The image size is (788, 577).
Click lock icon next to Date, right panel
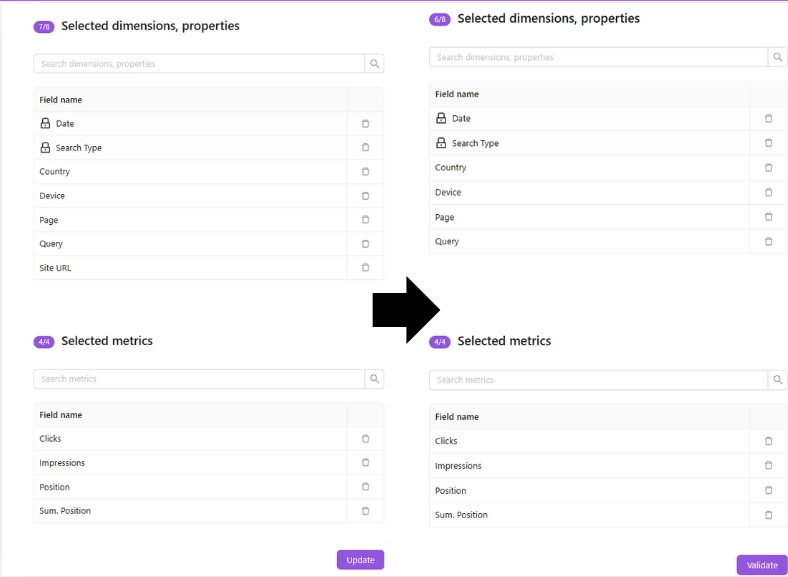pos(441,118)
